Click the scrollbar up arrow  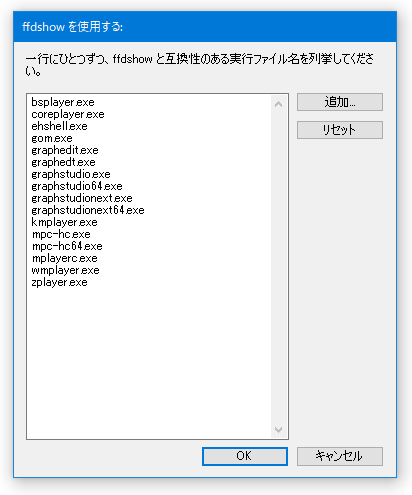pyautogui.click(x=278, y=104)
